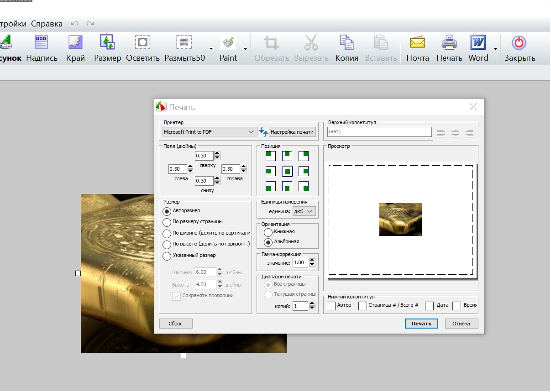Open the dropdown arrow next to Paint

pos(245,49)
